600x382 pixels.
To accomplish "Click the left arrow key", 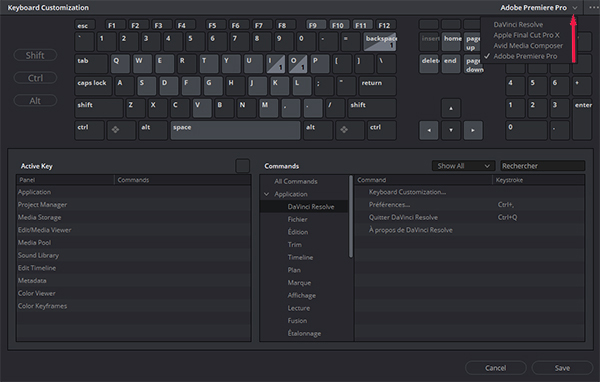I will coord(429,131).
